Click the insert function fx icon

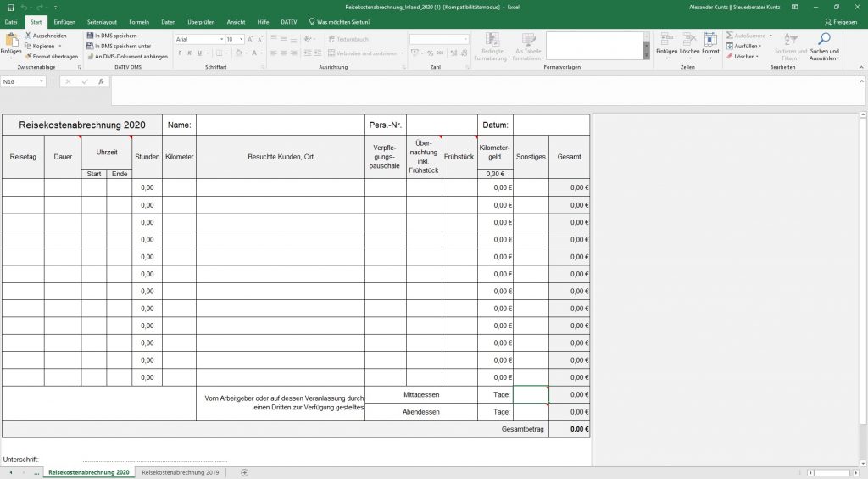coord(101,82)
